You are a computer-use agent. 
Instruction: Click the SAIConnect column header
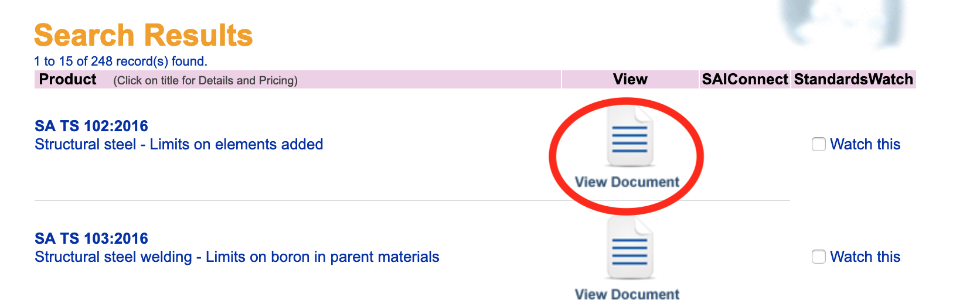click(745, 79)
